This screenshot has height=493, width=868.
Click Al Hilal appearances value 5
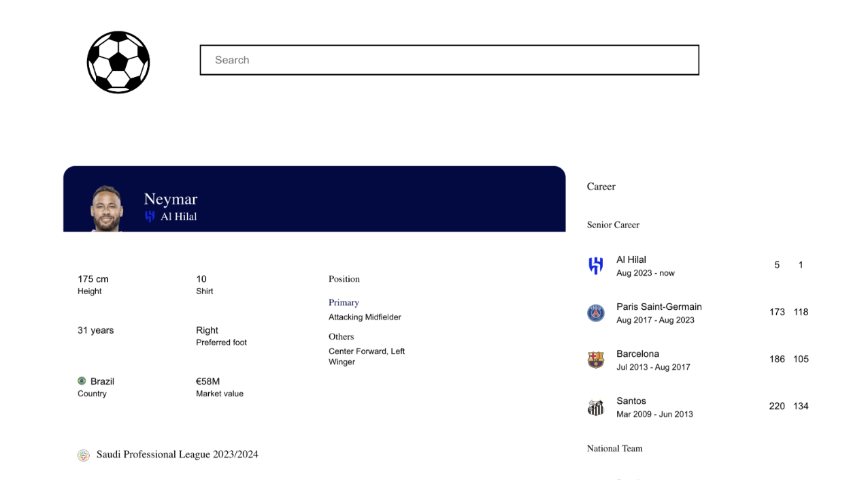point(777,265)
